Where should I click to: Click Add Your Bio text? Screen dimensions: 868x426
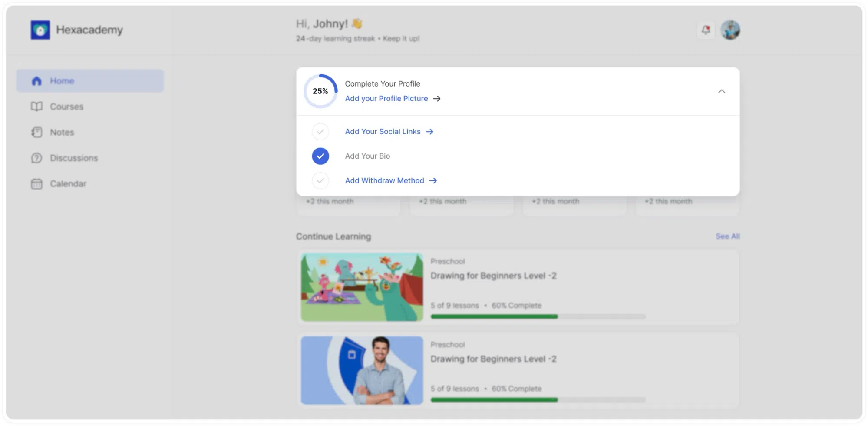(367, 156)
